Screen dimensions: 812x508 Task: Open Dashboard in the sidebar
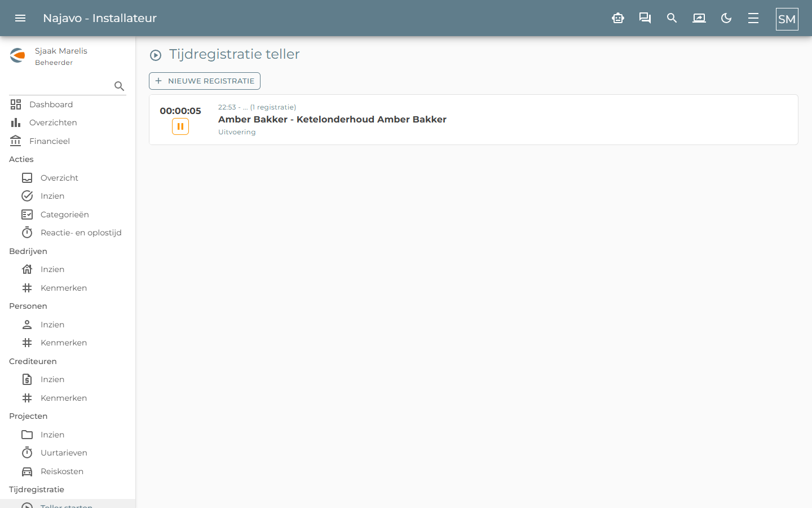(x=68, y=104)
